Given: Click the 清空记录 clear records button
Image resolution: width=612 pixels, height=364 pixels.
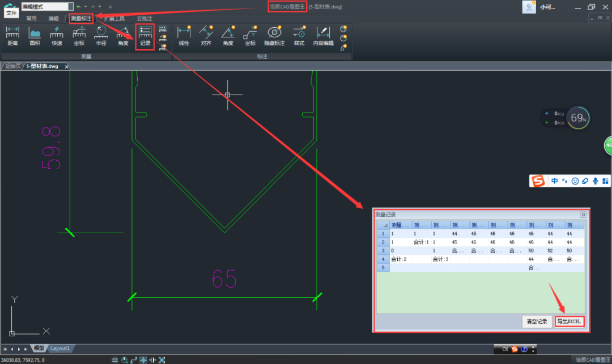Looking at the screenshot, I should (x=537, y=322).
